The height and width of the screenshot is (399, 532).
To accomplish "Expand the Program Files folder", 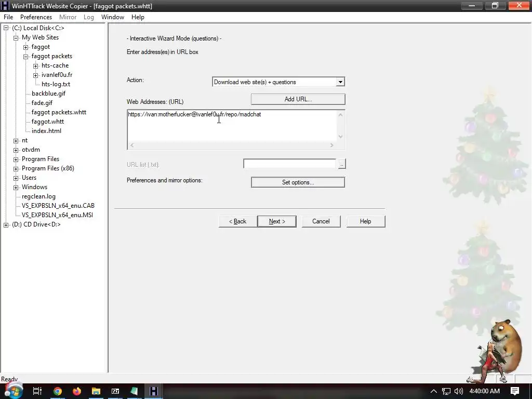I will 16,159.
